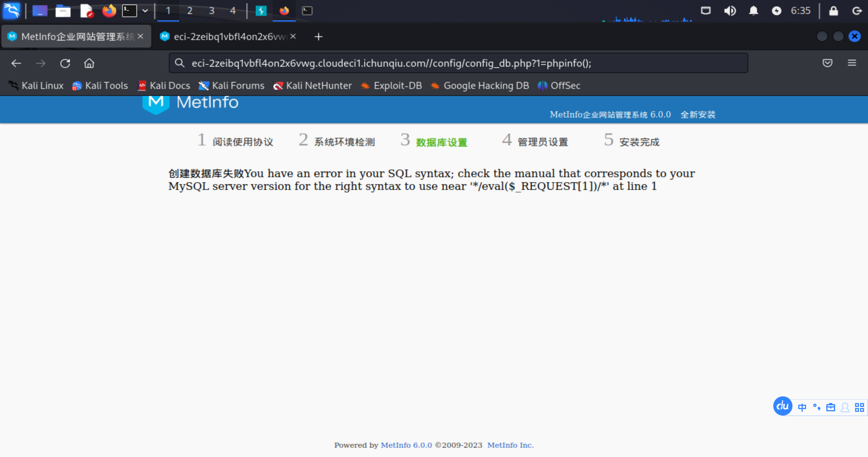Open the Kali Forums bookmark
This screenshot has height=457, width=868.
(x=231, y=86)
